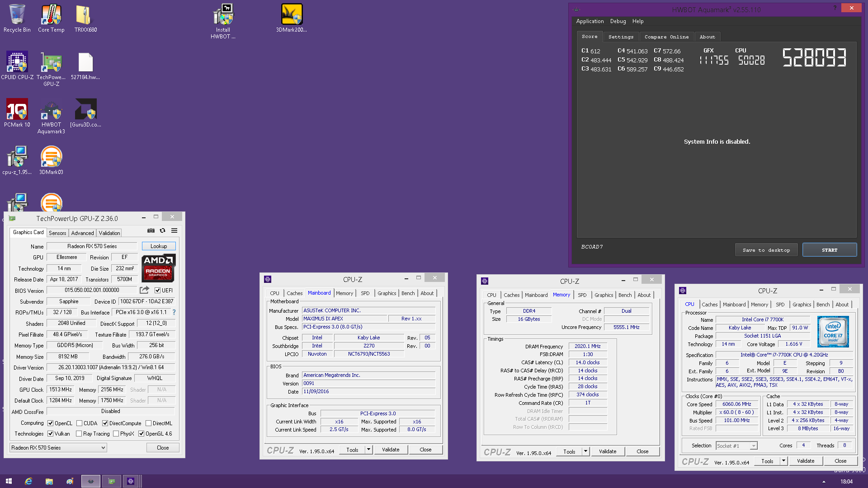Click the GPU name field Radeon RX 570

(92, 246)
